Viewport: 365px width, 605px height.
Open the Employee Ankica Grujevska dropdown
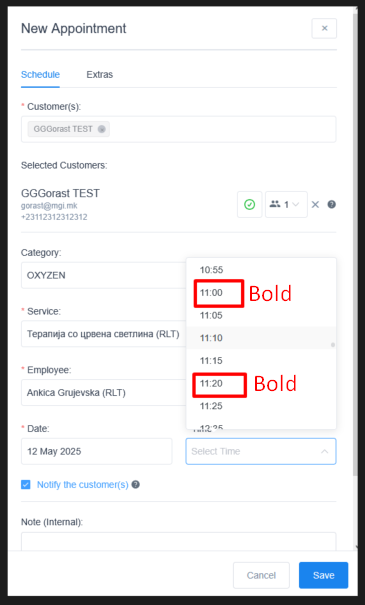103,392
